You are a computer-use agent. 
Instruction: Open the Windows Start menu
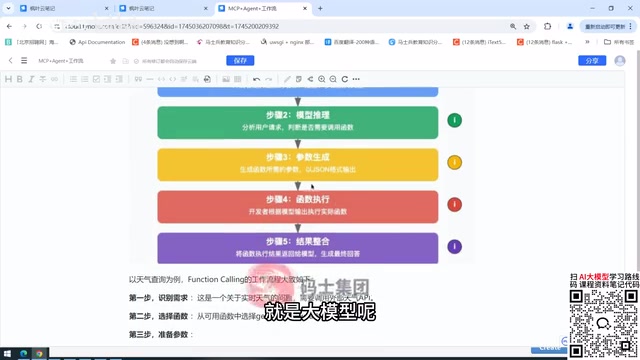(7, 353)
